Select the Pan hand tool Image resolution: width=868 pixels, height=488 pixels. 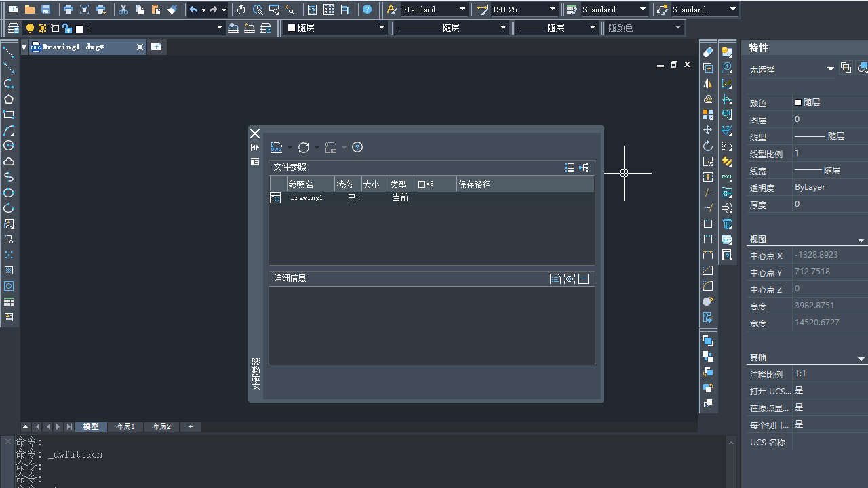coord(241,9)
